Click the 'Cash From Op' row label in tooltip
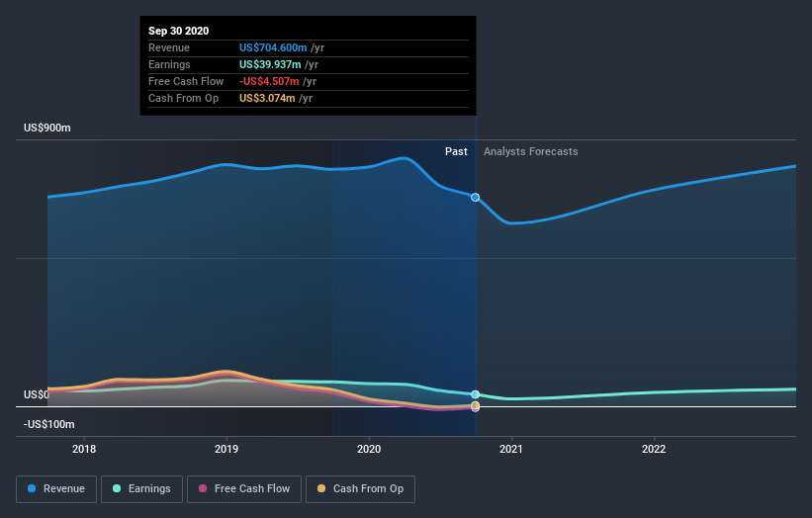 183,98
